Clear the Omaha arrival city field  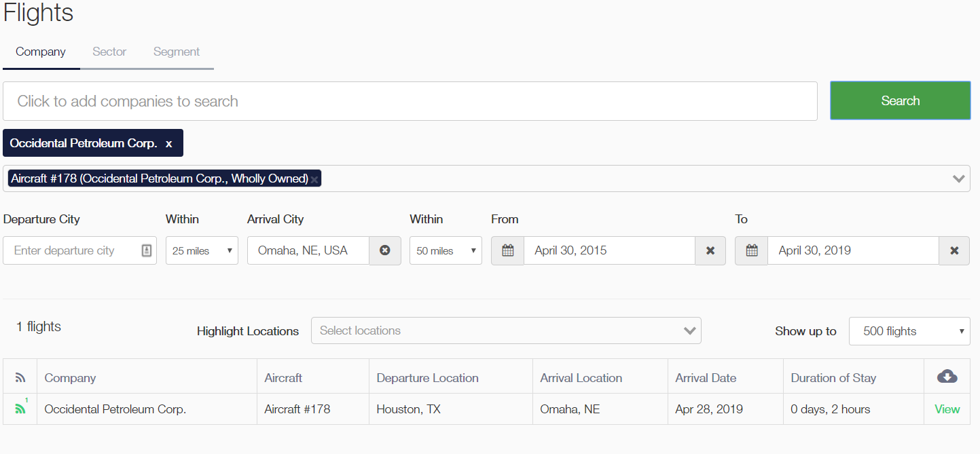pyautogui.click(x=385, y=250)
